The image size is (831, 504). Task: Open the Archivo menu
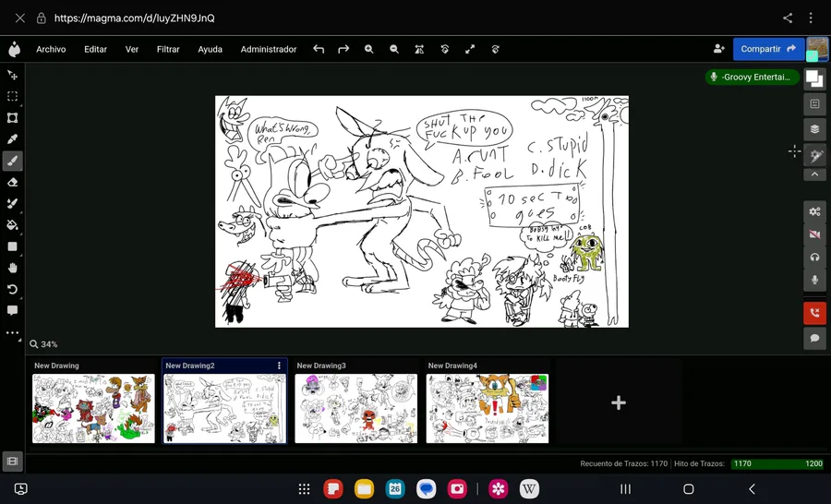click(x=51, y=49)
